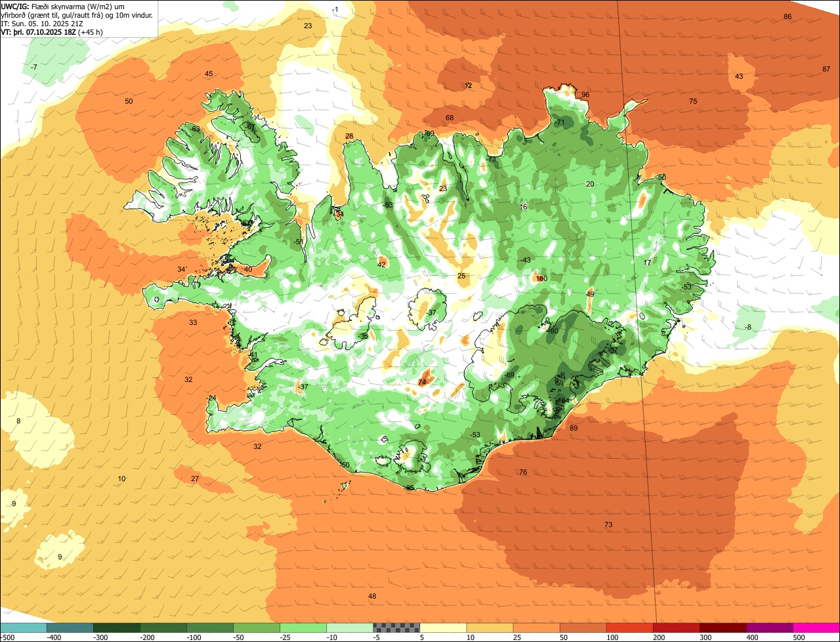Click the map value '-71' on the green land area
This screenshot has height=642, width=840.
pyautogui.click(x=559, y=123)
